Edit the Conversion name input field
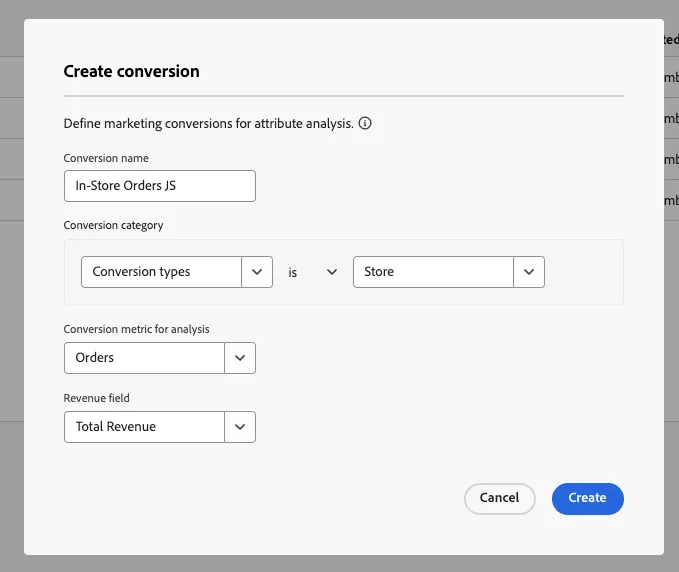Viewport: 679px width, 572px height. point(160,186)
